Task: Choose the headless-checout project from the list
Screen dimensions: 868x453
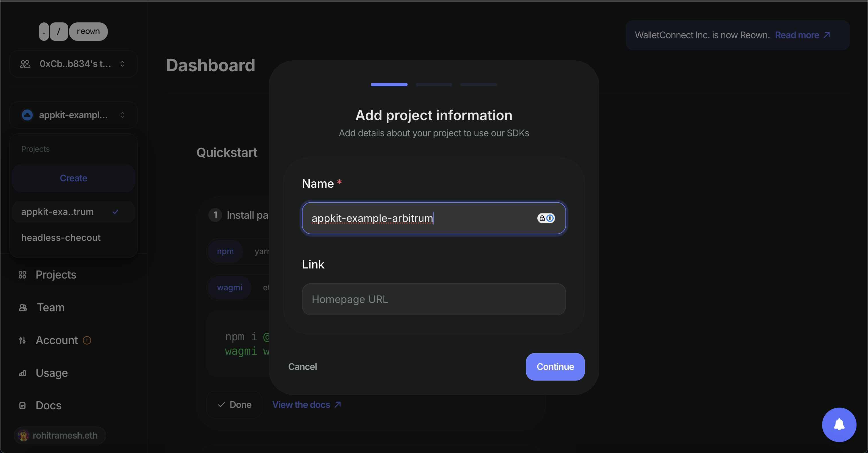Action: coord(61,238)
